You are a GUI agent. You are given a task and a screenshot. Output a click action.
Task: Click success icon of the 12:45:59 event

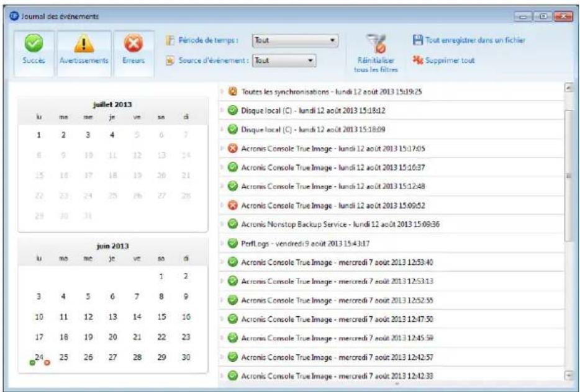click(232, 337)
